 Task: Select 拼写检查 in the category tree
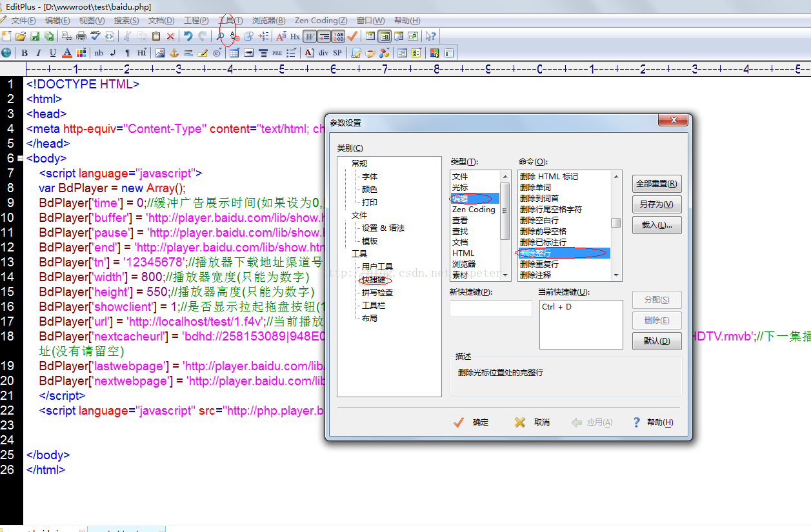point(377,293)
